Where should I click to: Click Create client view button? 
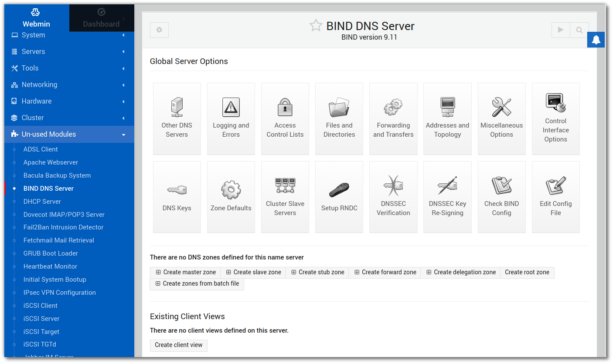click(x=179, y=345)
